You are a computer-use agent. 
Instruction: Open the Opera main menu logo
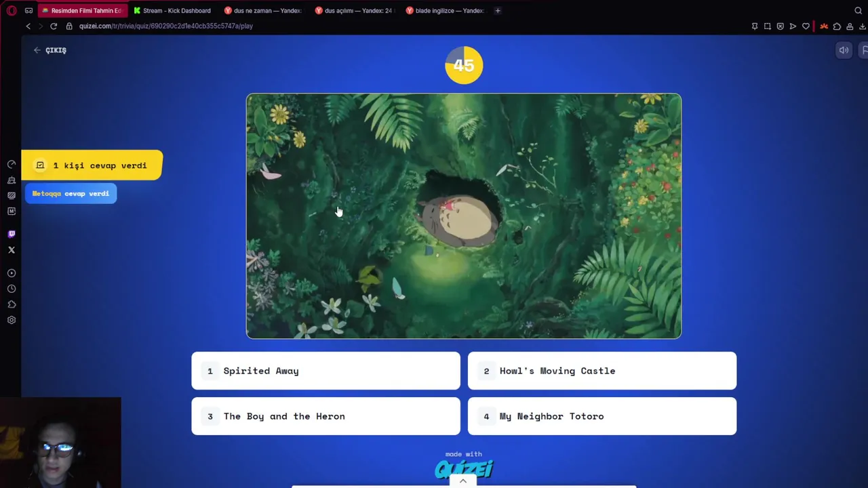click(x=12, y=11)
